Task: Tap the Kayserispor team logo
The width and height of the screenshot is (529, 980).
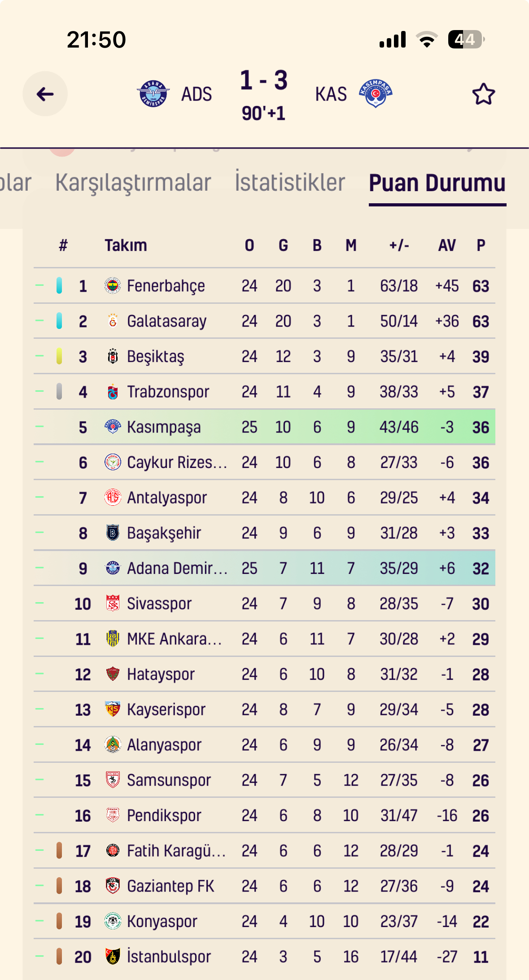Action: 113,709
